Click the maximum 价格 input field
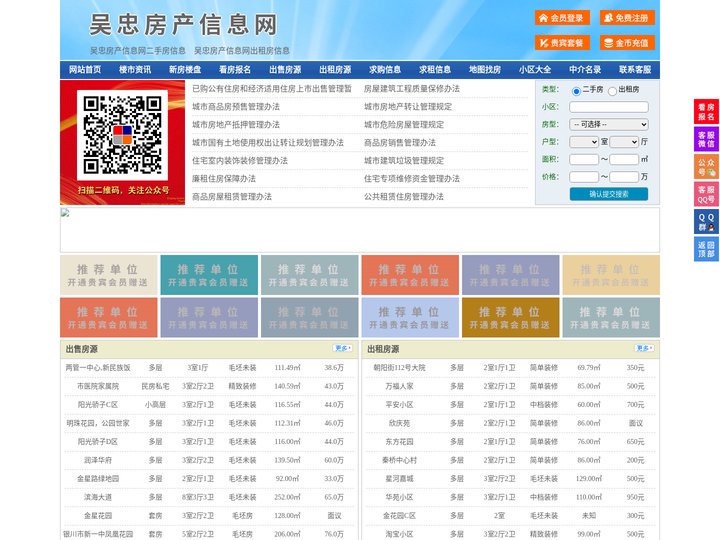Viewport: 720px width, 540px height. [x=624, y=177]
